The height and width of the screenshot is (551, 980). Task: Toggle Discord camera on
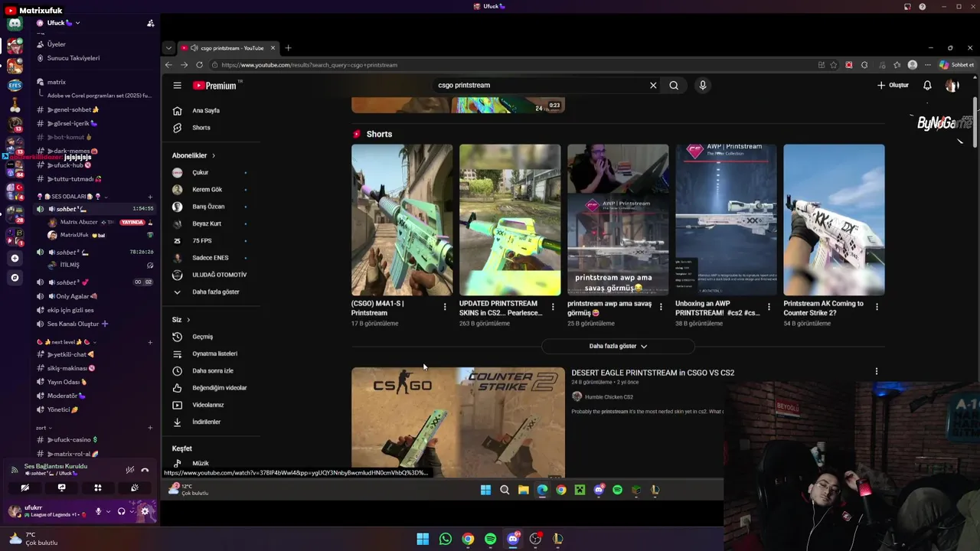[x=24, y=487]
